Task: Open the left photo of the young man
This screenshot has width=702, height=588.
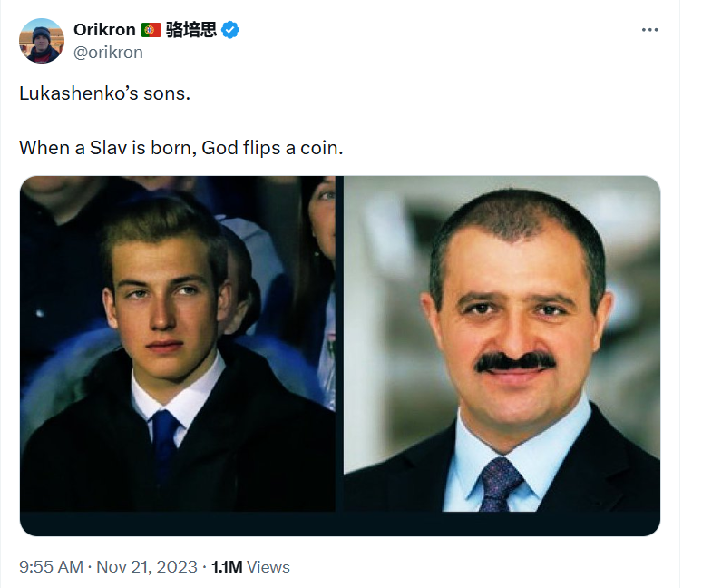Action: point(178,343)
